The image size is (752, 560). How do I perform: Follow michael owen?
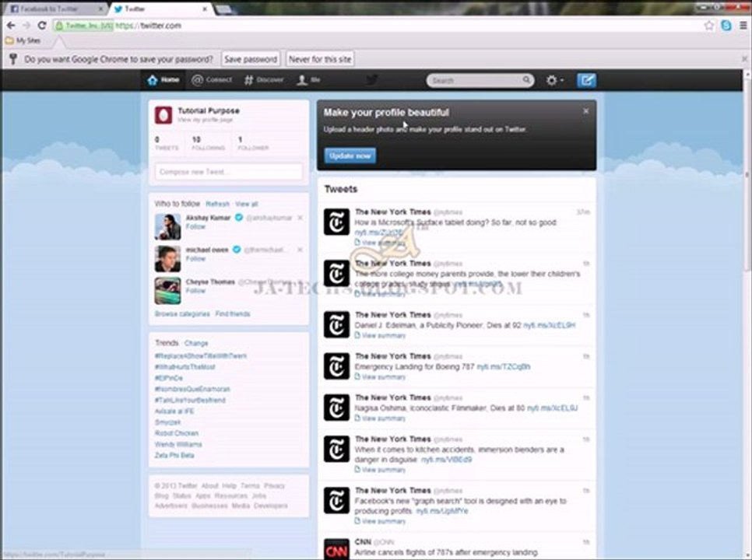point(195,259)
